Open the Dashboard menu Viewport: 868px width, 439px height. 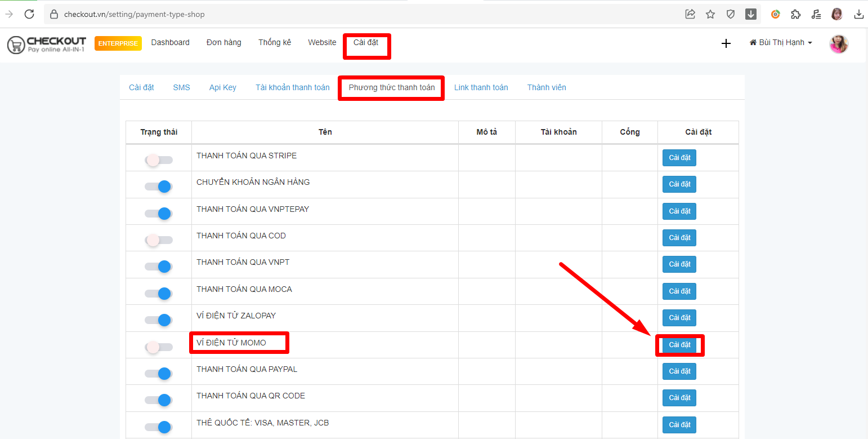pos(171,42)
